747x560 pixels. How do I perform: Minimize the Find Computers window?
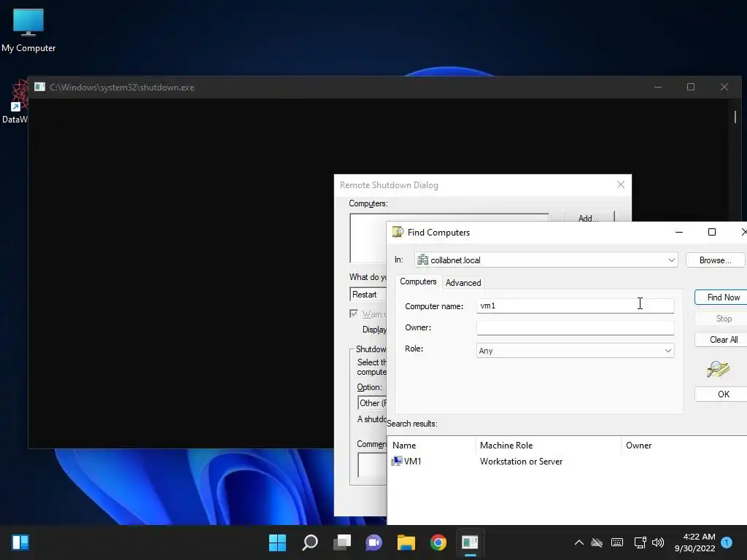coord(679,232)
